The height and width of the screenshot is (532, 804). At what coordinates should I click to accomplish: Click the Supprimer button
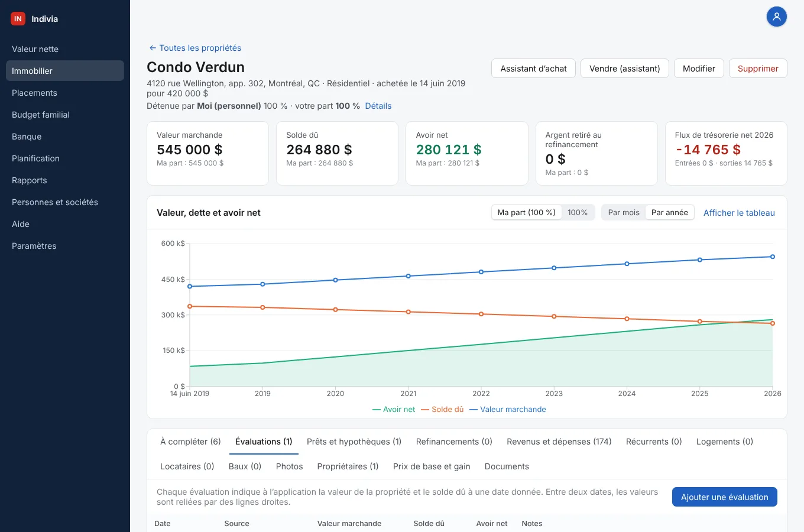pos(758,69)
